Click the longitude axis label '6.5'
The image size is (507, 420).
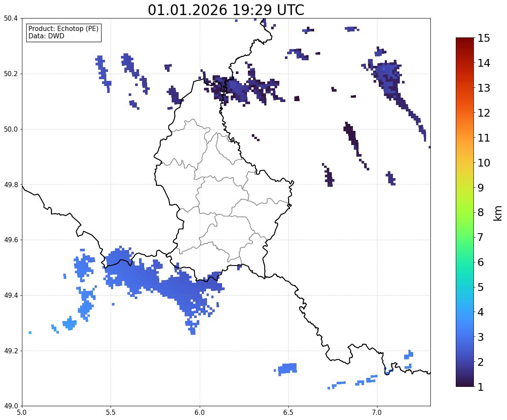point(288,413)
